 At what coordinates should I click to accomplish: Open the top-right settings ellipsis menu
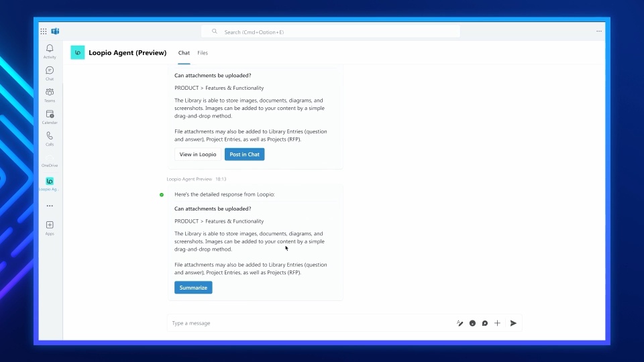(599, 32)
